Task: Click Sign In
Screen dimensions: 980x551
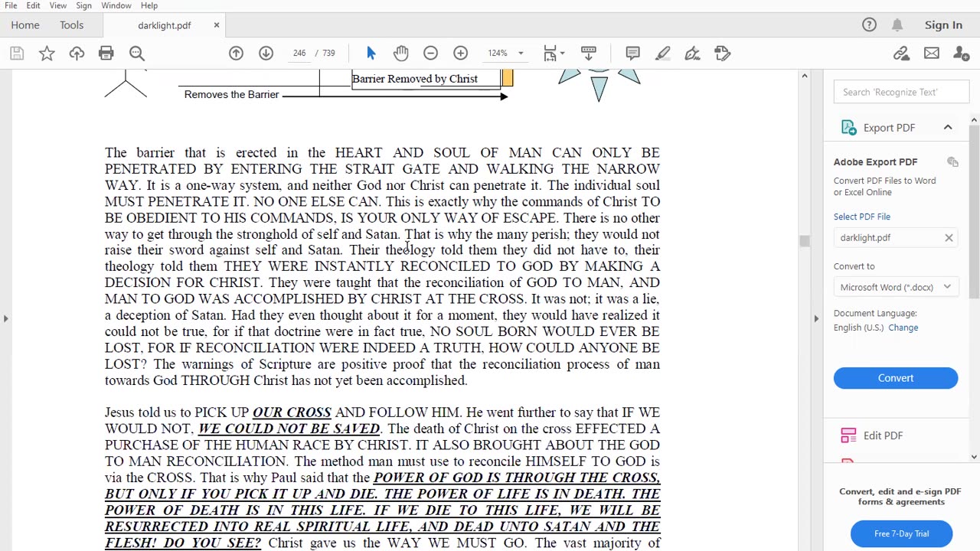Action: (943, 24)
